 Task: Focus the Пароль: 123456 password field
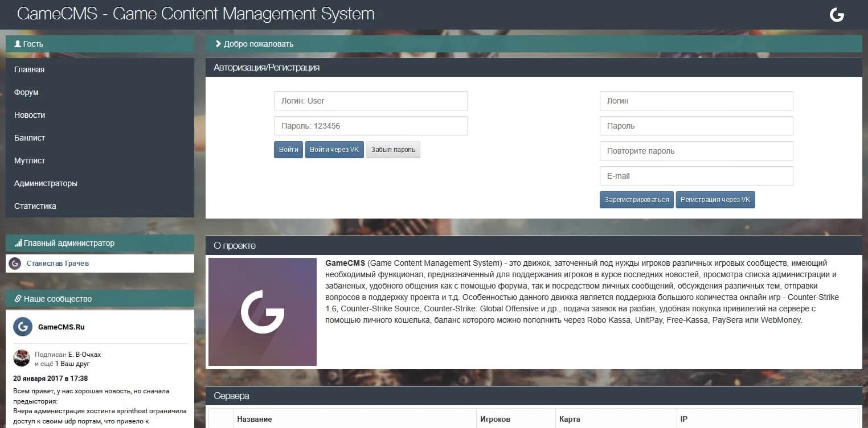tap(371, 126)
